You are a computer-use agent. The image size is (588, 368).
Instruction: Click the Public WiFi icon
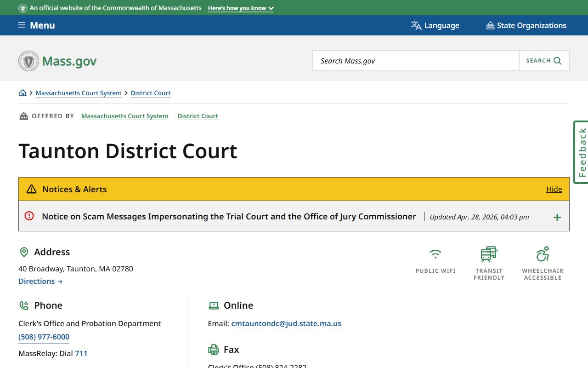point(435,254)
